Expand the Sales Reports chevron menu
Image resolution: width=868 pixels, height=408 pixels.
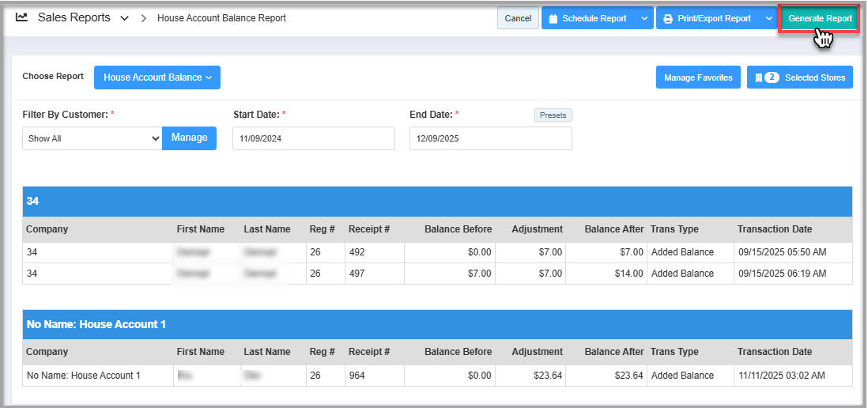(x=124, y=18)
